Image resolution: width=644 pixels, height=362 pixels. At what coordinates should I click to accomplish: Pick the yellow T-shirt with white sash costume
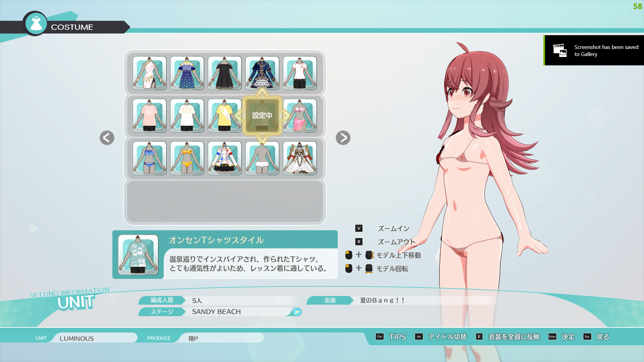(x=225, y=116)
